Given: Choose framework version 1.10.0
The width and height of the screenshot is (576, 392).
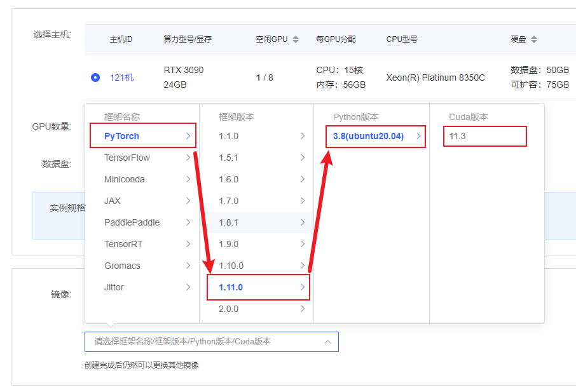Looking at the screenshot, I should 231,266.
